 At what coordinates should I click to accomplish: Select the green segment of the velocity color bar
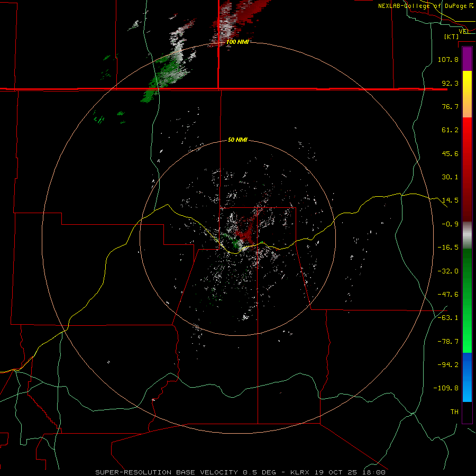[x=467, y=300]
